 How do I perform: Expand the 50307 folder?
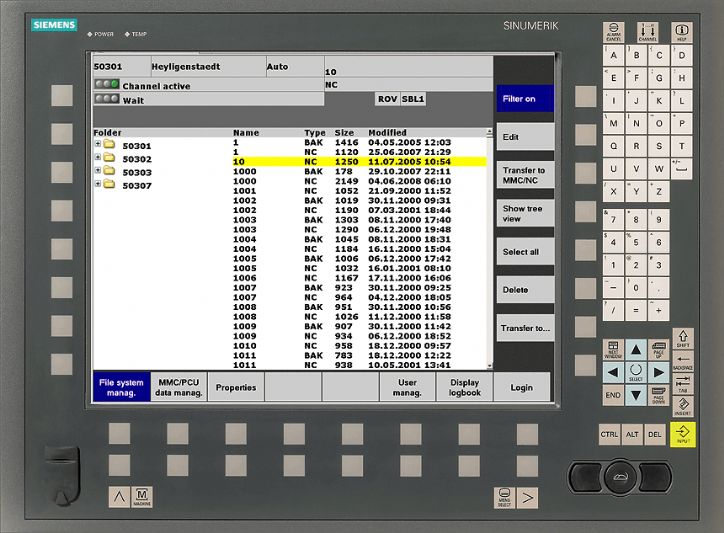[98, 184]
